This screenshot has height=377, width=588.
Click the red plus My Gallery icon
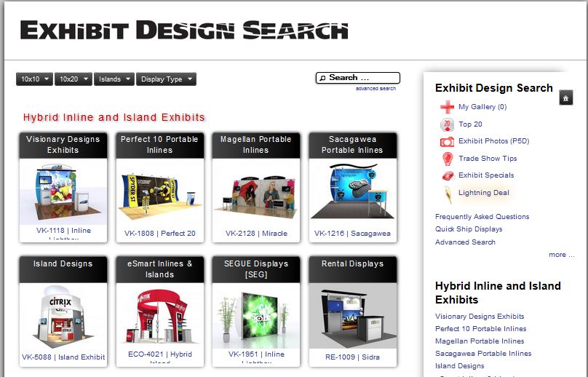click(447, 107)
